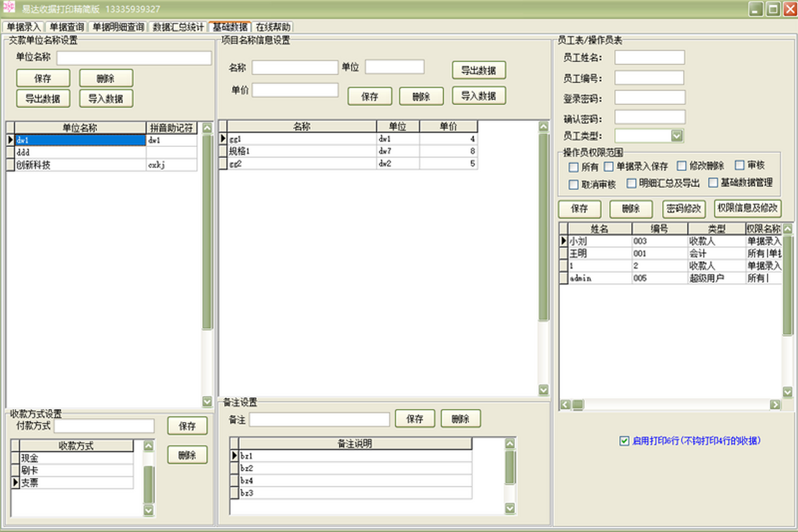Delete the selected 收款方式
The width and height of the screenshot is (798, 532).
pos(188,455)
